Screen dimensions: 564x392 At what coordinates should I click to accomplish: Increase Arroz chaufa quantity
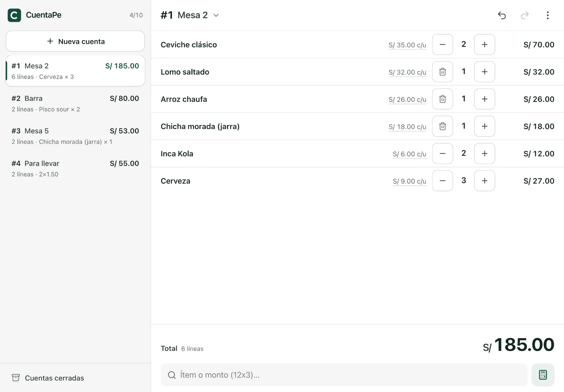[x=484, y=99]
